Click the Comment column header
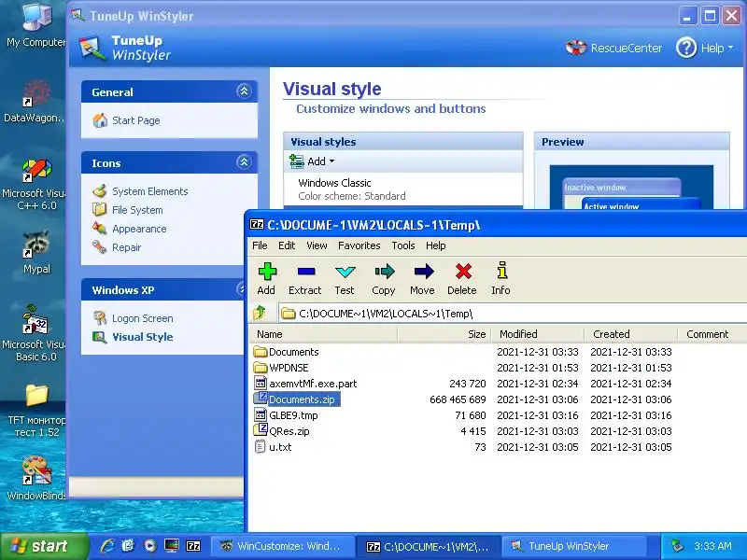The image size is (747, 560). pos(712,334)
